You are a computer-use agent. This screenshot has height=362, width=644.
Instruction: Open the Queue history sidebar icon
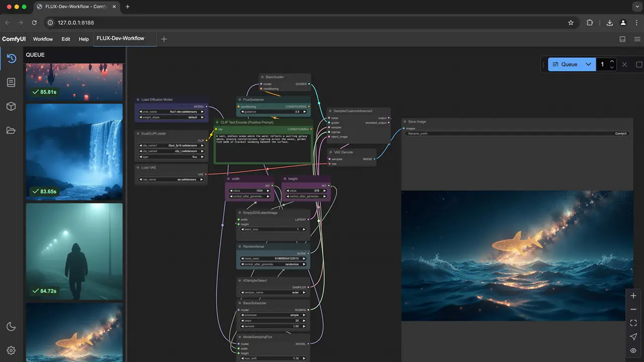click(x=11, y=58)
